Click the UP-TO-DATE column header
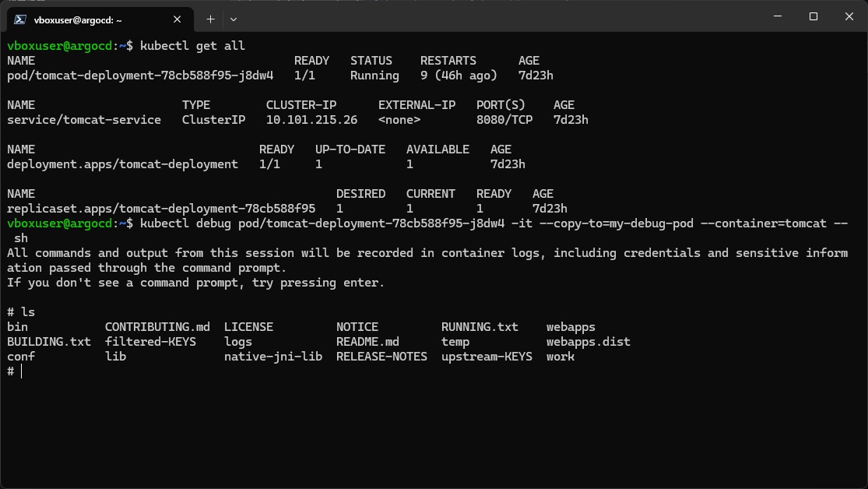The height and width of the screenshot is (489, 868). pyautogui.click(x=350, y=149)
